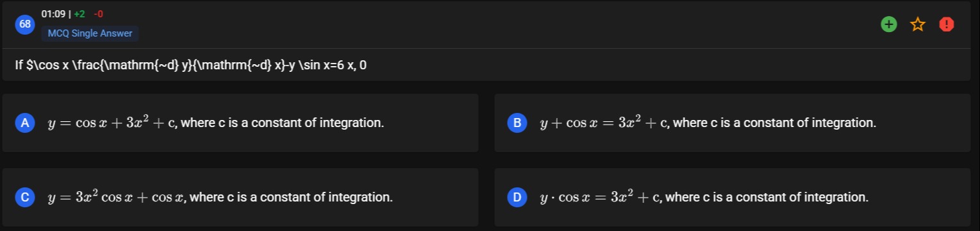This screenshot has height=231, width=980.
Task: Select the blue B option badge
Action: coord(517,123)
